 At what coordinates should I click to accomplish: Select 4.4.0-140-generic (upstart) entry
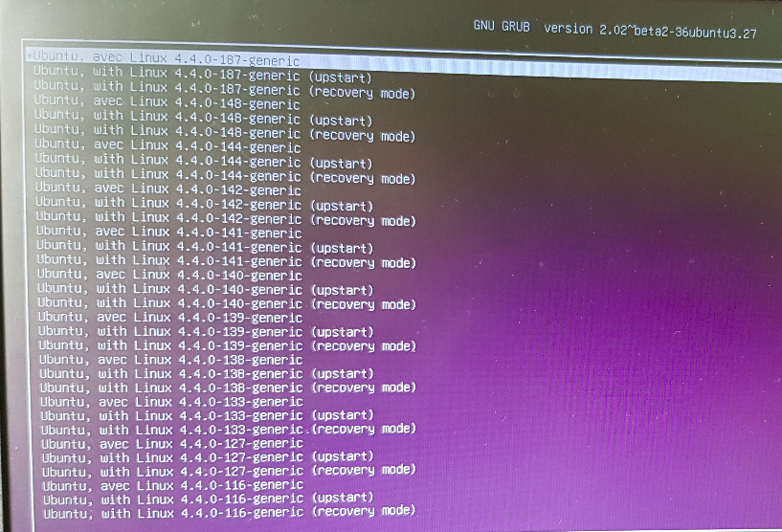point(206,289)
